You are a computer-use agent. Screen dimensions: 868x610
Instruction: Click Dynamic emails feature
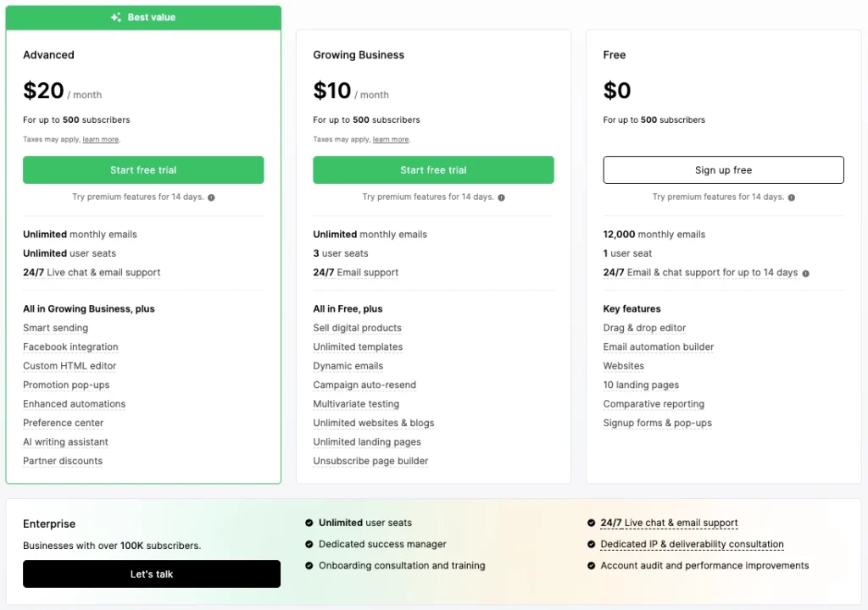coord(348,366)
